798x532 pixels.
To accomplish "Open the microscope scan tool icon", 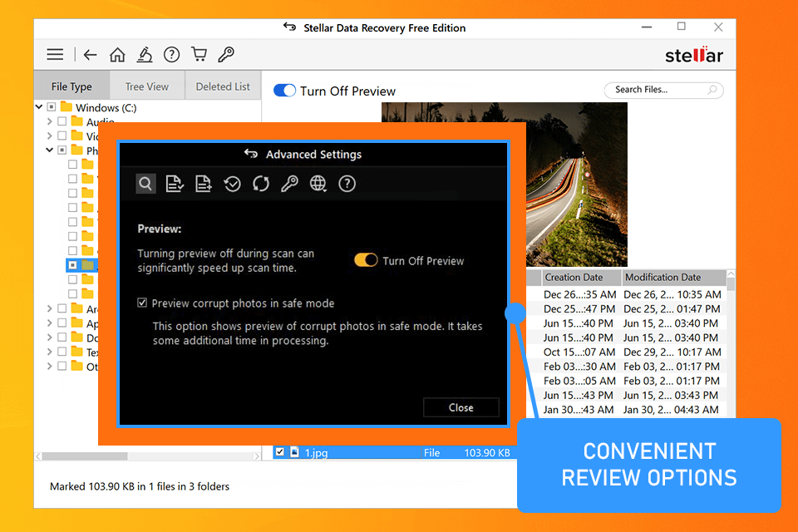I will point(145,55).
